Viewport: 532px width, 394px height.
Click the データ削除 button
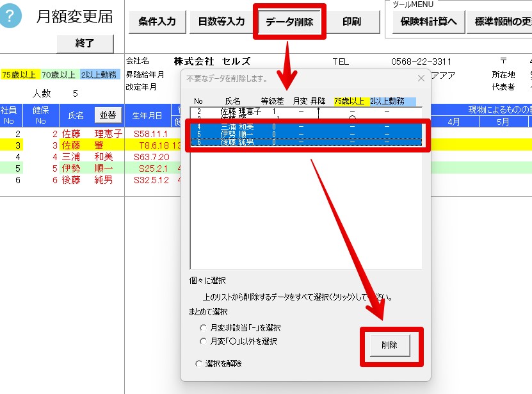289,22
